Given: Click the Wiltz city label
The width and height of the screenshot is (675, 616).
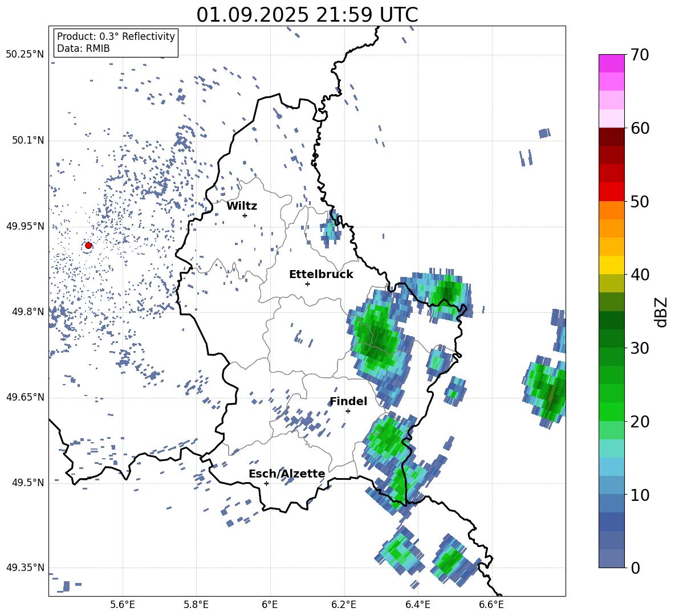Looking at the screenshot, I should coord(242,206).
